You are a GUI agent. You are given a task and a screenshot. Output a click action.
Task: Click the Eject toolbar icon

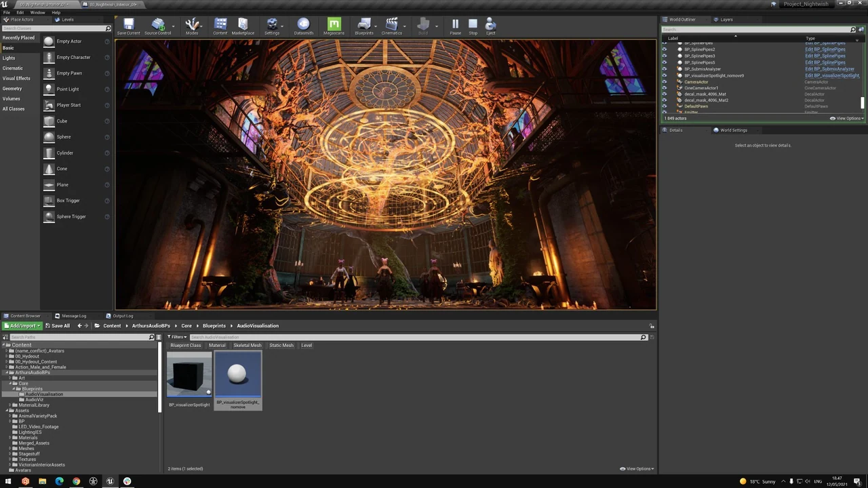(490, 27)
